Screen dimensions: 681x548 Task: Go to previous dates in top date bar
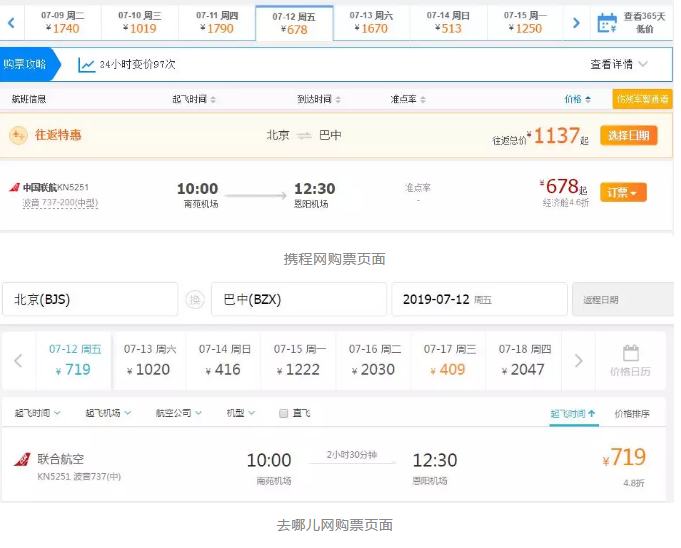(x=10, y=22)
